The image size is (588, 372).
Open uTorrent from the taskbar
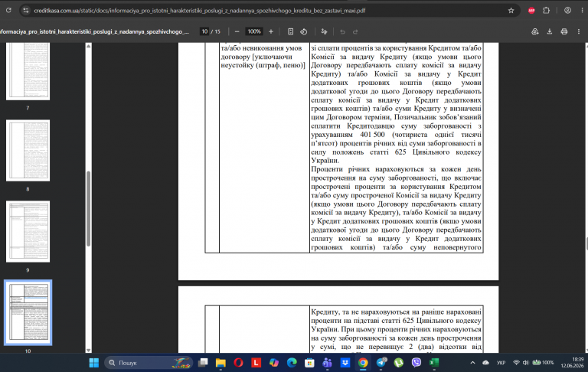398,363
